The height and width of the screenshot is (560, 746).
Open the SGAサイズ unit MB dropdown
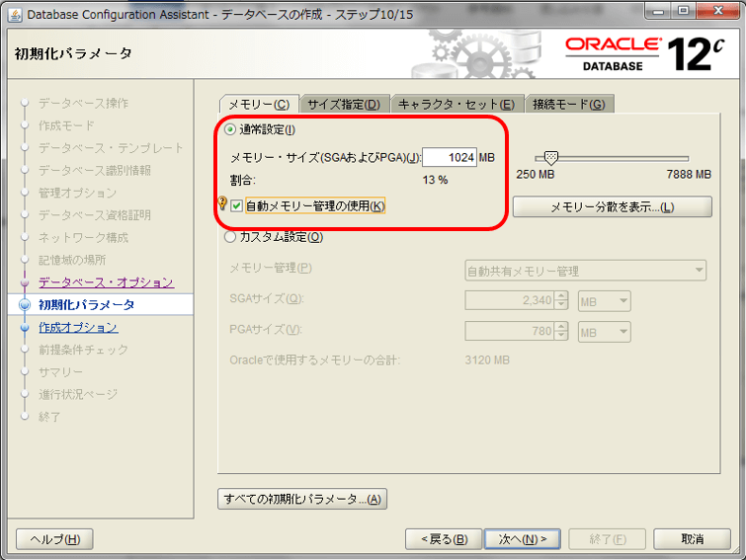click(x=605, y=301)
